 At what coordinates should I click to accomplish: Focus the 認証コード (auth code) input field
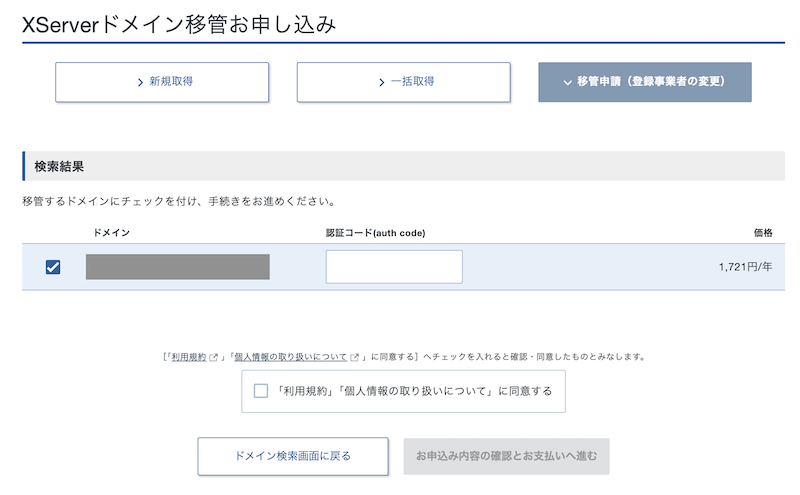pyautogui.click(x=394, y=267)
